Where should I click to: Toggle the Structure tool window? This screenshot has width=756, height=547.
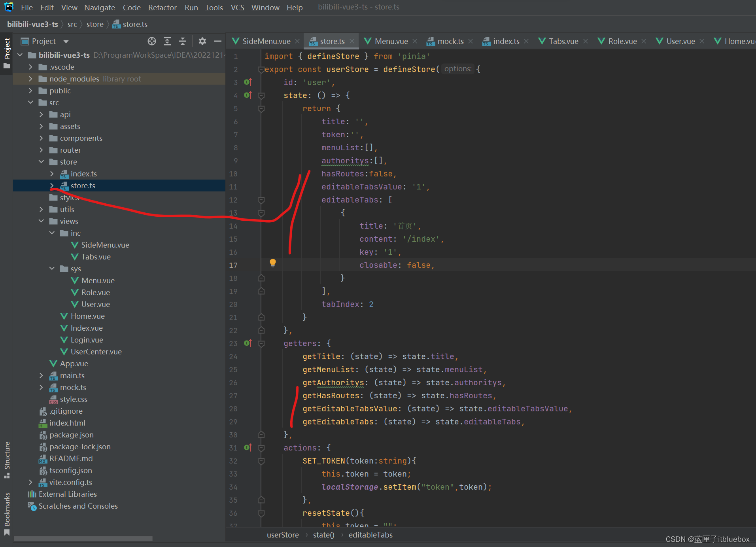tap(7, 459)
